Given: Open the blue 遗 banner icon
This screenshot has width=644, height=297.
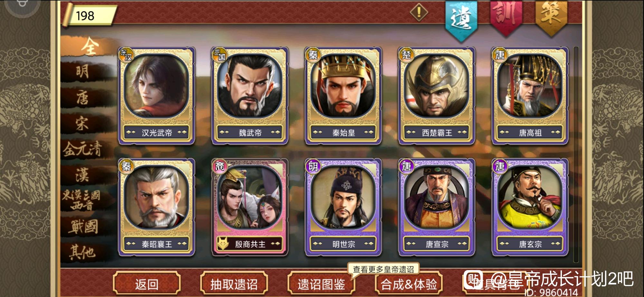Looking at the screenshot, I should click(461, 19).
